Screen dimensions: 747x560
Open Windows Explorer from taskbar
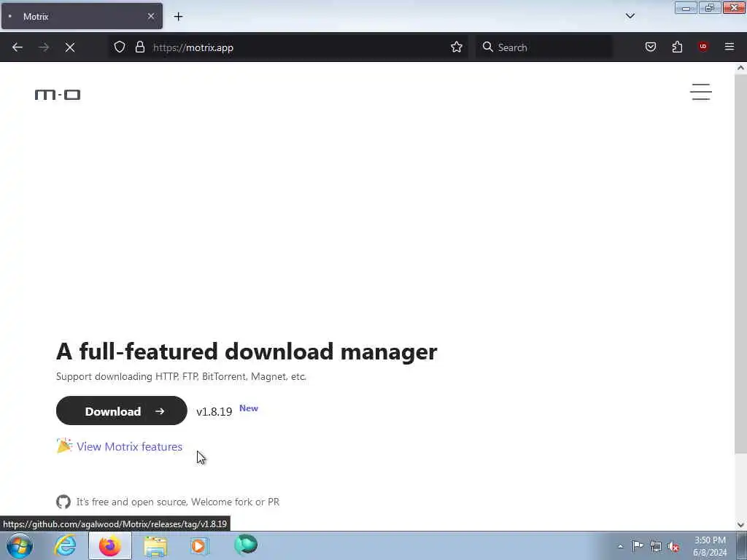pyautogui.click(x=155, y=545)
